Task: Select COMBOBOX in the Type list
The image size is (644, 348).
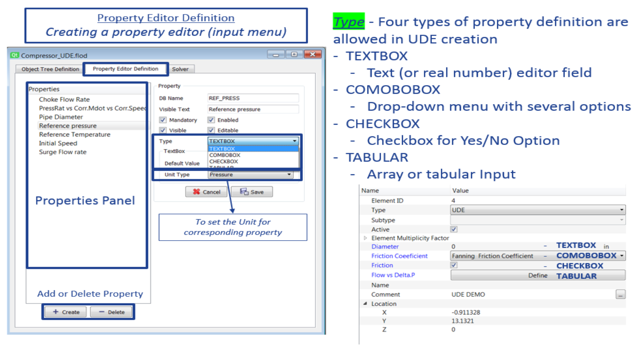Action: tap(225, 155)
